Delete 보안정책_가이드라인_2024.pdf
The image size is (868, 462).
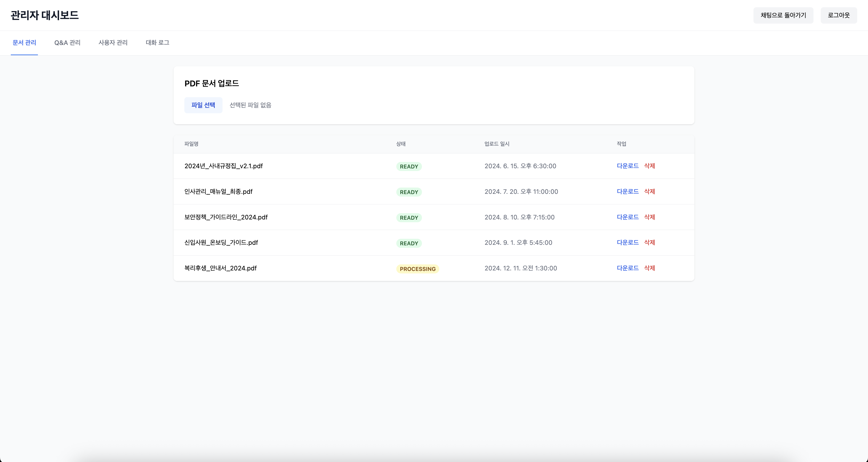[649, 217]
